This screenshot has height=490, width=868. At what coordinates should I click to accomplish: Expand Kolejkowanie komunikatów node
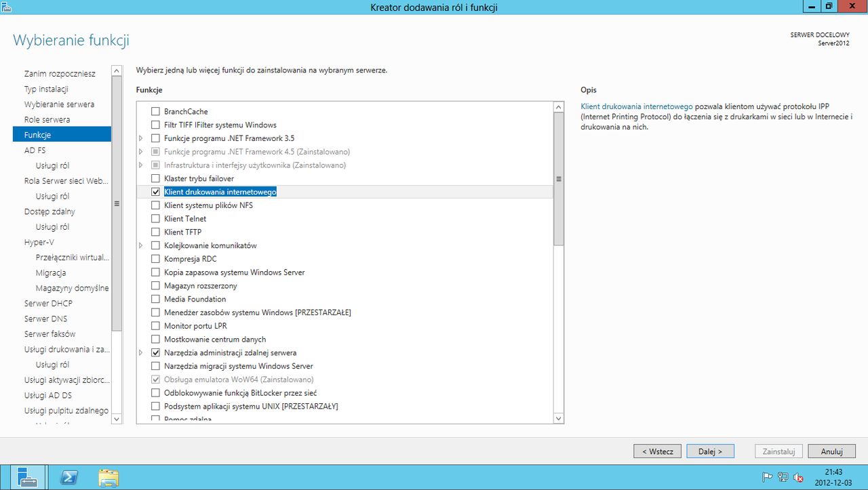pyautogui.click(x=141, y=245)
